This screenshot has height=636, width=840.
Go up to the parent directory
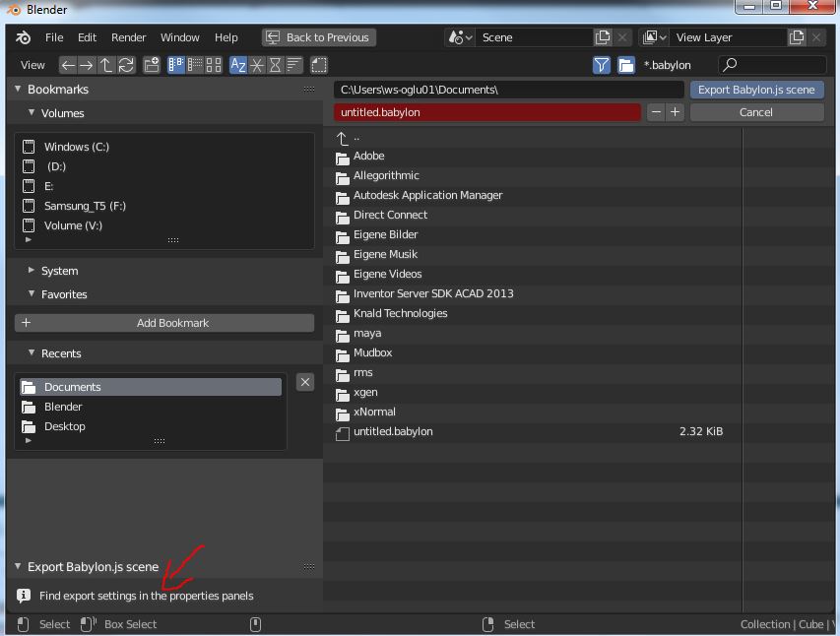(x=106, y=65)
